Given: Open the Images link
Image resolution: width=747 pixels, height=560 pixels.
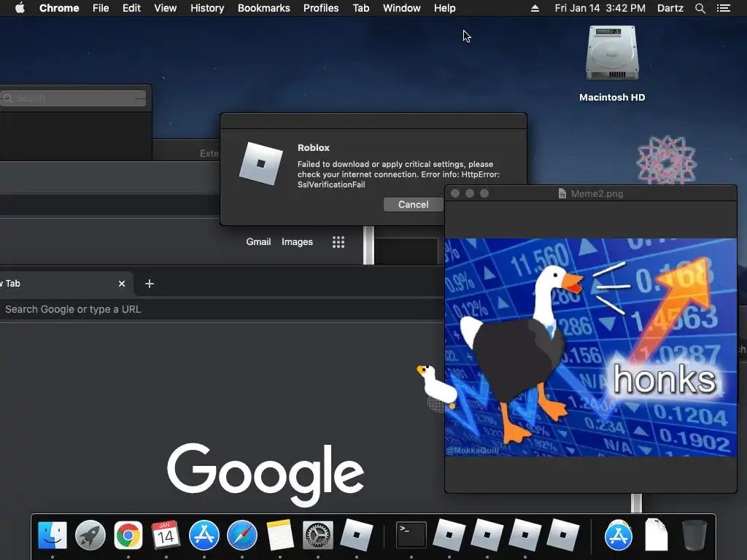Looking at the screenshot, I should tap(298, 242).
